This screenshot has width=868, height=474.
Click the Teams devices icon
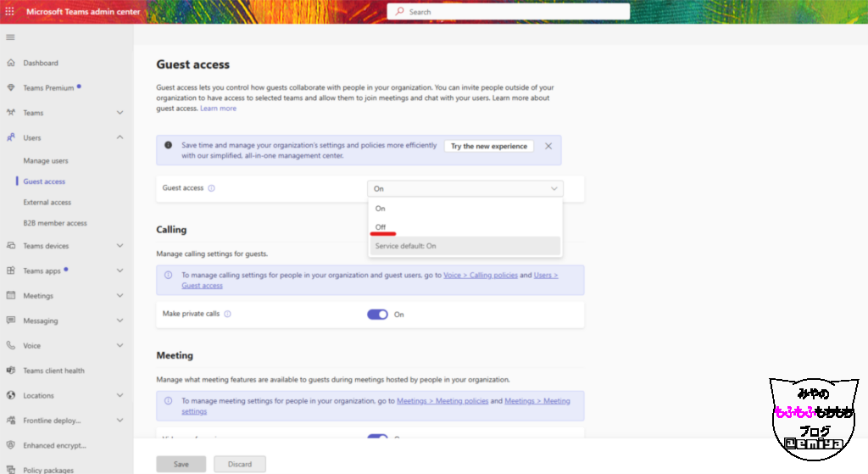10,245
